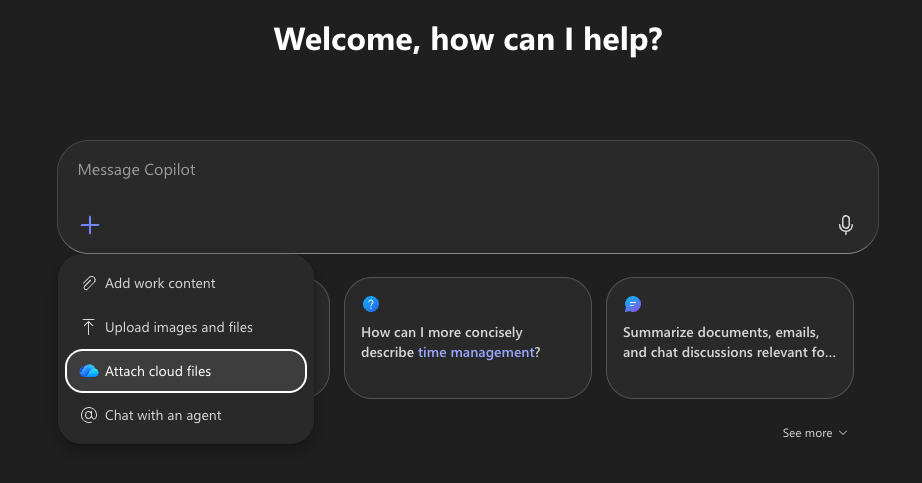Select the Summarize documents, emails card
This screenshot has height=483, width=922.
730,338
